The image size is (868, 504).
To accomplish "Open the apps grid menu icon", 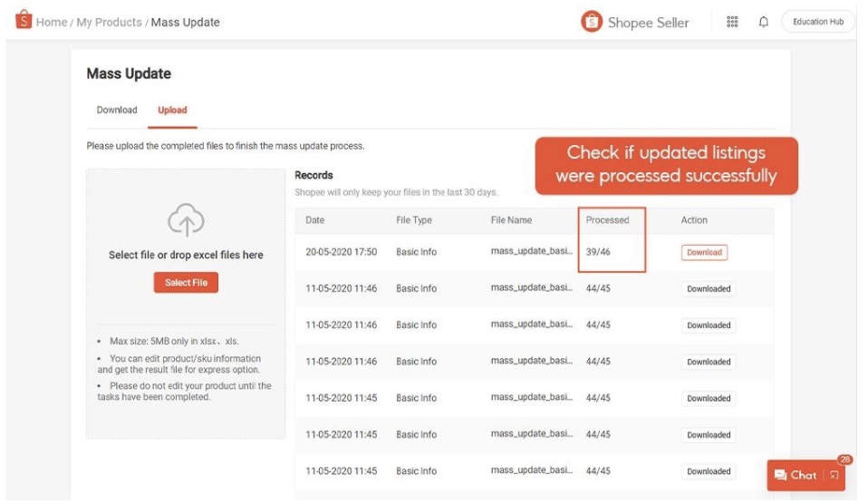I will pos(733,23).
